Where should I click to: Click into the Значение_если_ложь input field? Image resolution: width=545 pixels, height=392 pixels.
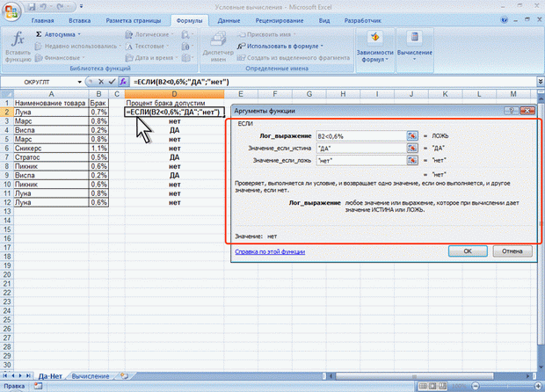(360, 161)
